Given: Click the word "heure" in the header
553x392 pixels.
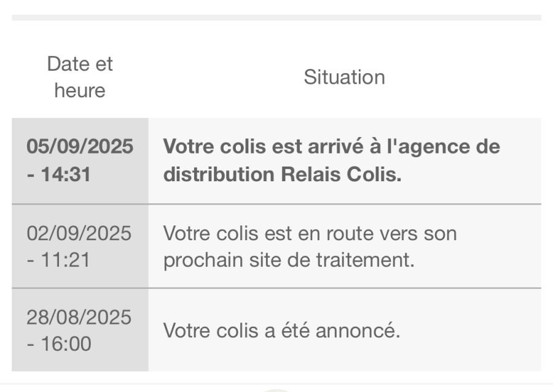Looking at the screenshot, I should coord(80,90).
